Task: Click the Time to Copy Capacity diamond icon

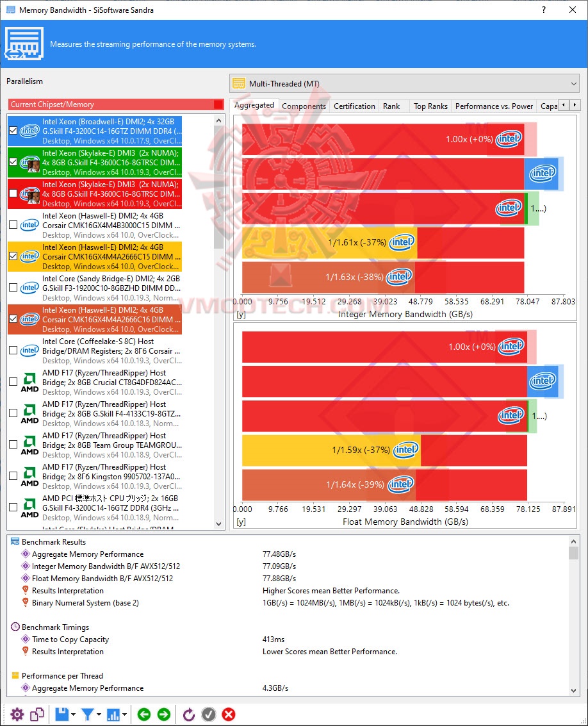Action: 26,639
